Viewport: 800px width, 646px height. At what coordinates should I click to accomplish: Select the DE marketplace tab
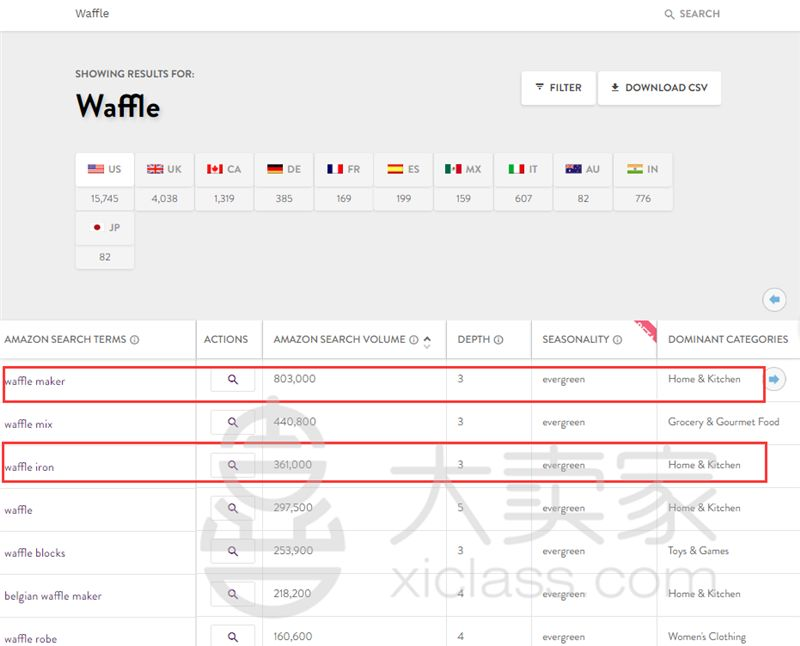[x=284, y=169]
